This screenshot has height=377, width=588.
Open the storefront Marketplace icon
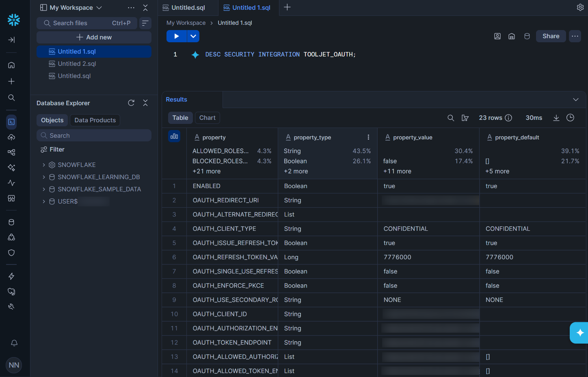(11, 198)
